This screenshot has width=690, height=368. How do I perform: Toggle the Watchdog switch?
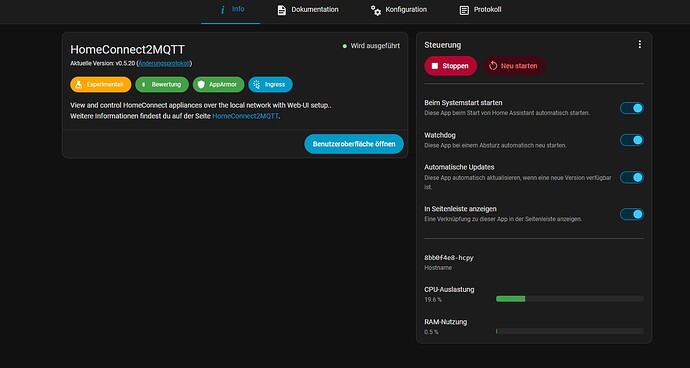(x=632, y=140)
